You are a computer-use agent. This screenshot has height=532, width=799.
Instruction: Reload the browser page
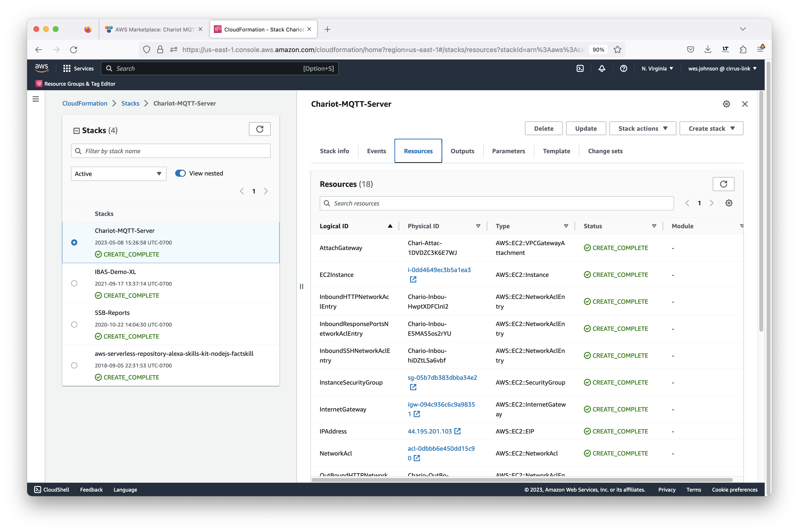coord(74,50)
